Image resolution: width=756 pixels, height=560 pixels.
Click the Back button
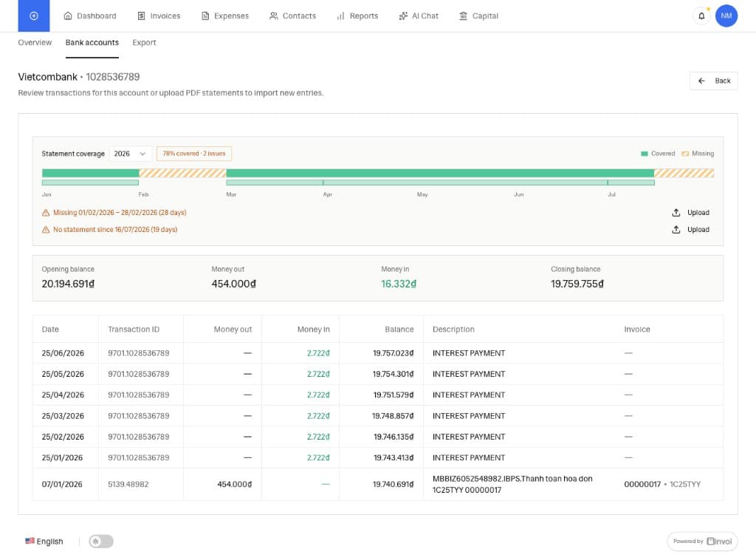click(x=714, y=81)
